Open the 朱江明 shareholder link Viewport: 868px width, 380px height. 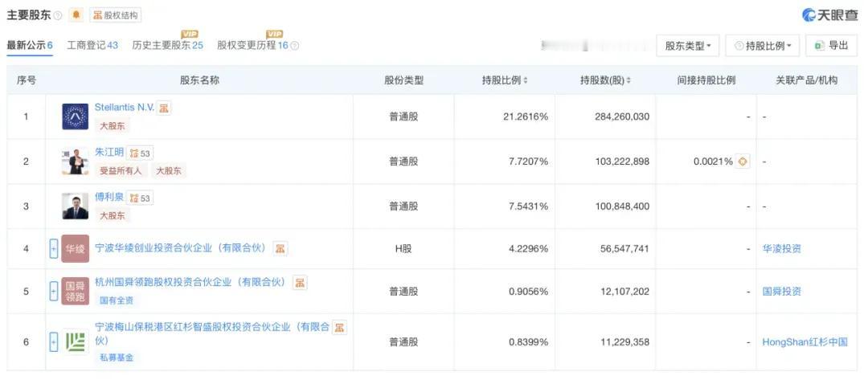tap(109, 152)
